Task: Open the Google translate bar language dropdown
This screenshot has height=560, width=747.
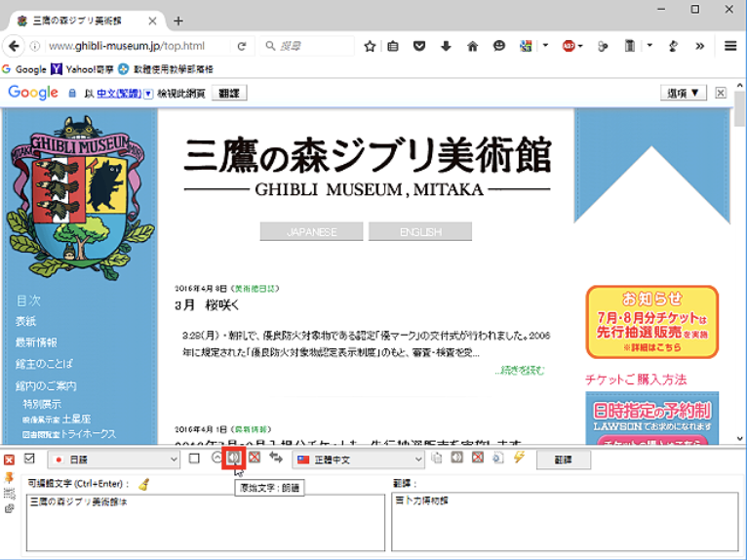Action: point(148,94)
